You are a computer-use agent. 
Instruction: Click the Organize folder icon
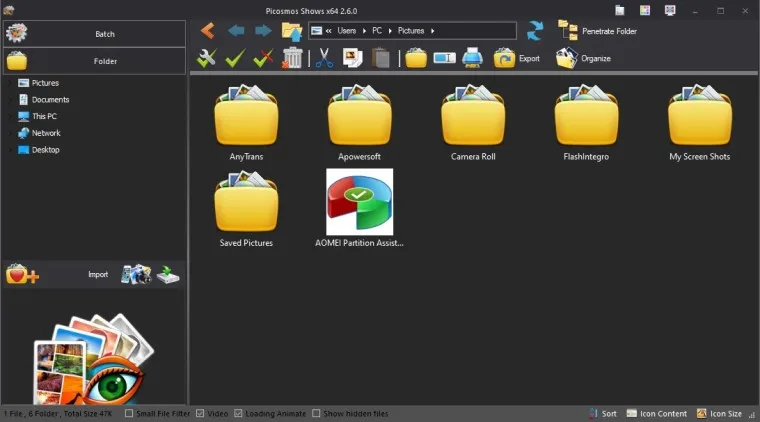567,58
